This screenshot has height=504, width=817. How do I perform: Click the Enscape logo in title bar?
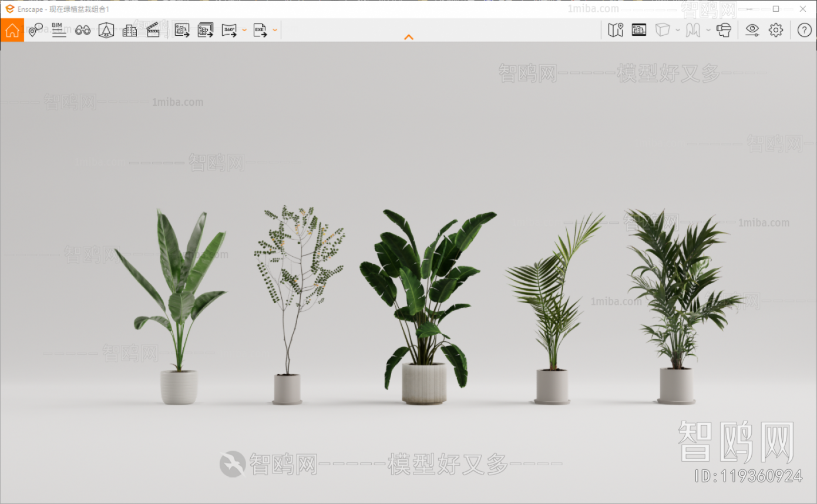point(9,9)
